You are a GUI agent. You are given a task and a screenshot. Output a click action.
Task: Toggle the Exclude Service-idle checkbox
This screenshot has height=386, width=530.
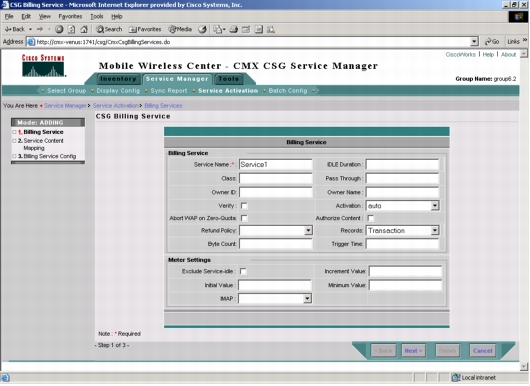243,271
